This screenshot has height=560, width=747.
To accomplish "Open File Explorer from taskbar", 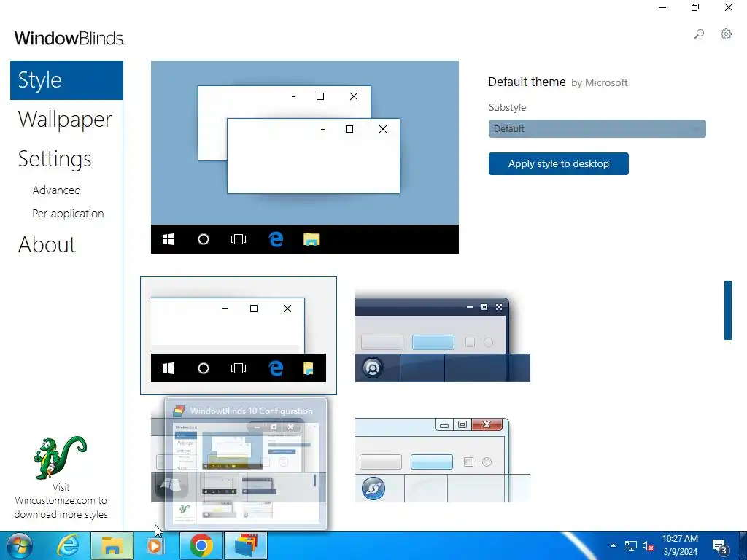I will point(112,545).
